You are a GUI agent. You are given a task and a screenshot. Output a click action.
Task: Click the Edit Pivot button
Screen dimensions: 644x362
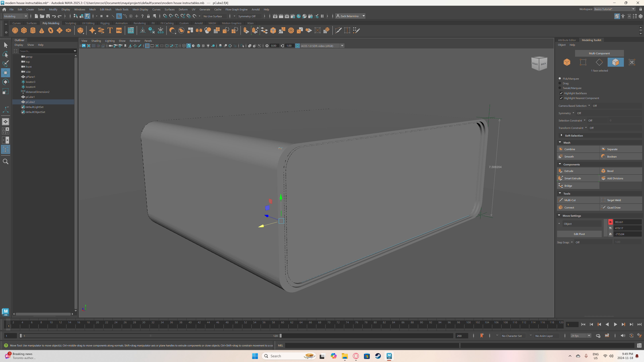coord(579,234)
